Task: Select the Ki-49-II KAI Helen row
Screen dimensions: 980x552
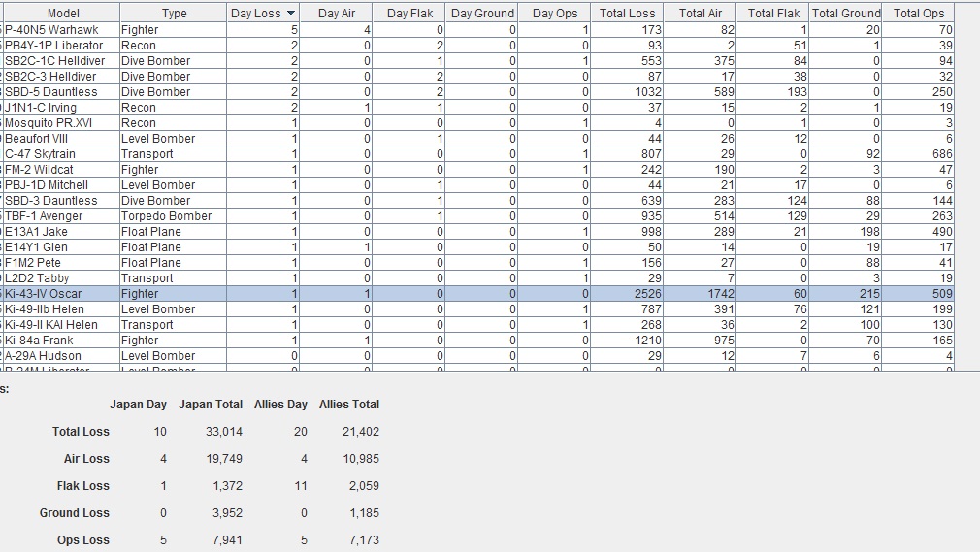Action: coord(478,325)
